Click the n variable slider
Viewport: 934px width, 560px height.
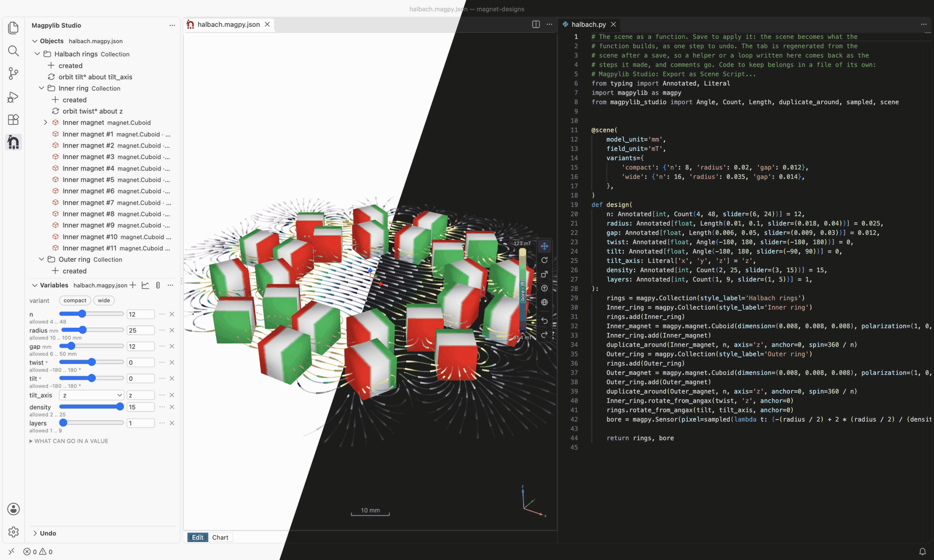[x=92, y=314]
